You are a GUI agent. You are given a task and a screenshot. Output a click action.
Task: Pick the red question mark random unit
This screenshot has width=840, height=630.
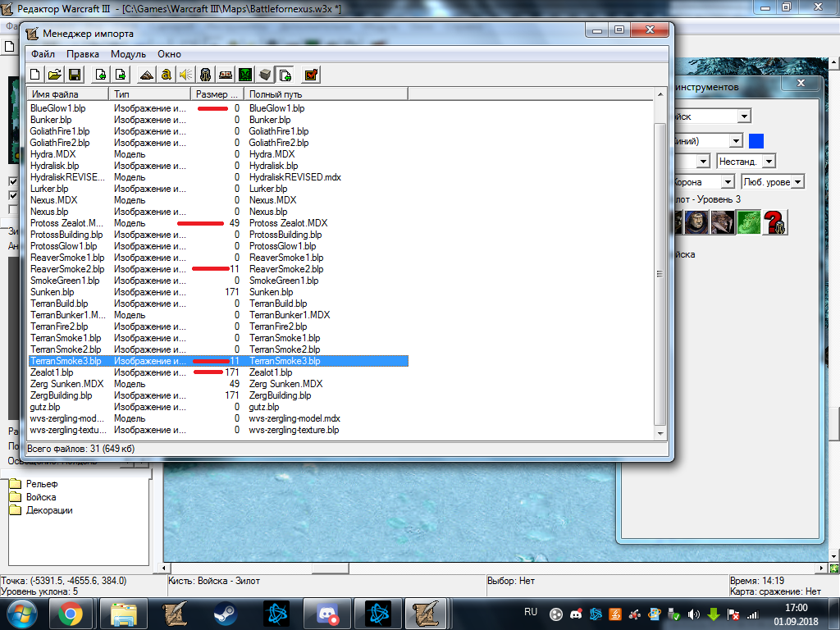(775, 221)
